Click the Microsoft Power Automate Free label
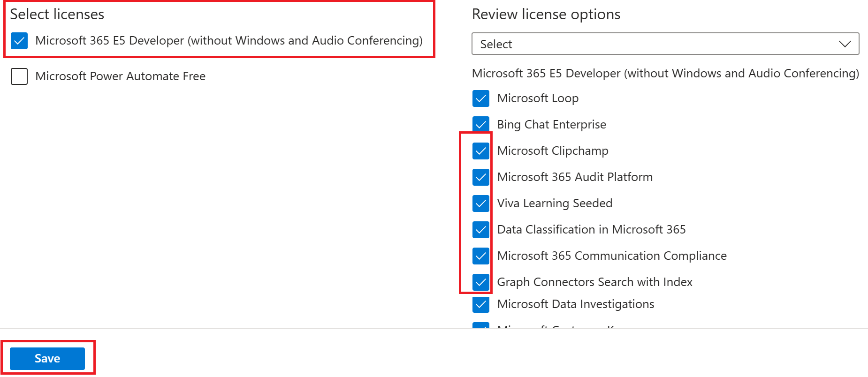The height and width of the screenshot is (377, 868). tap(120, 76)
